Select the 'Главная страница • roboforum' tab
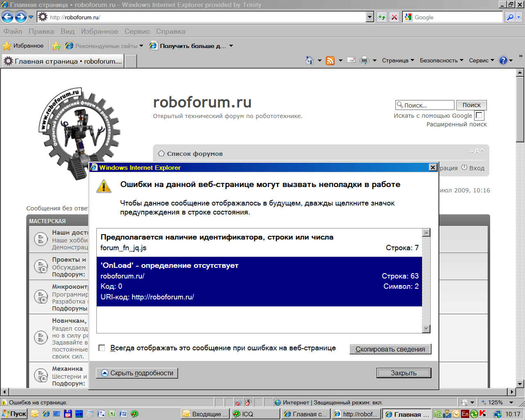Viewport: 525px width, 420px height. (x=63, y=61)
